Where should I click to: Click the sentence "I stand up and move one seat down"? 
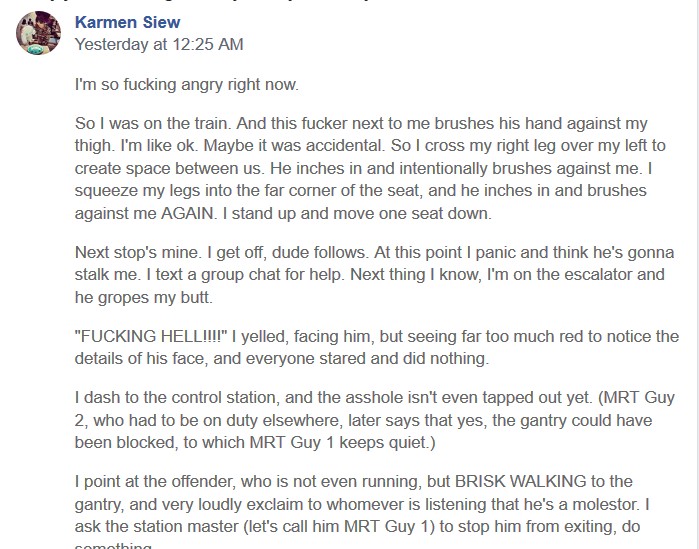click(x=357, y=213)
